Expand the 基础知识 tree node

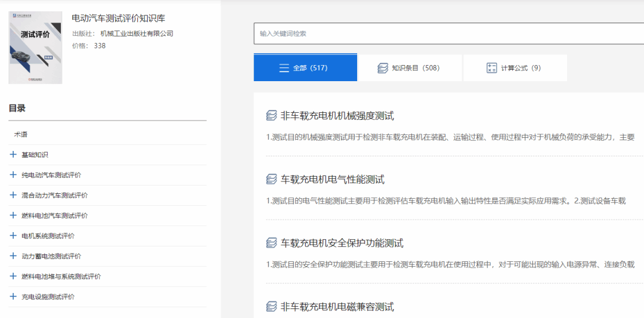(13, 155)
